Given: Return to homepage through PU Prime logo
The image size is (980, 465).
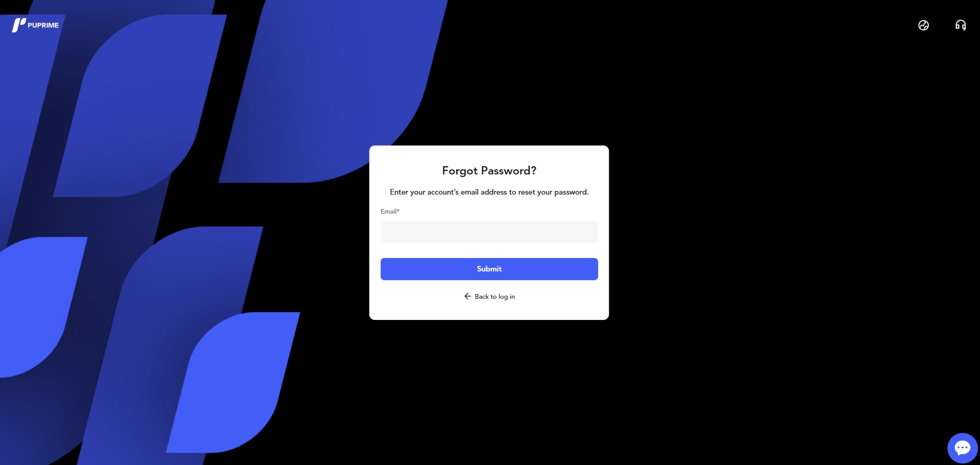Looking at the screenshot, I should pos(35,25).
